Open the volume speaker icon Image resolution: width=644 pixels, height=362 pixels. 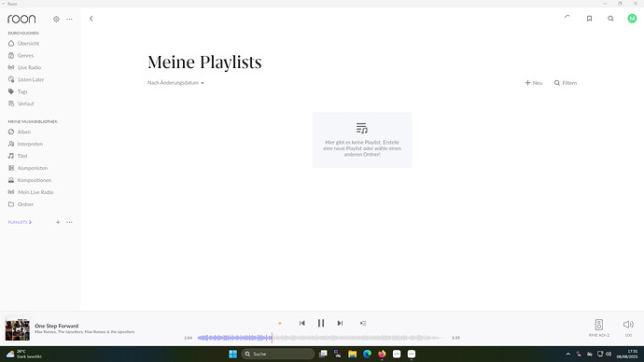[x=628, y=325]
